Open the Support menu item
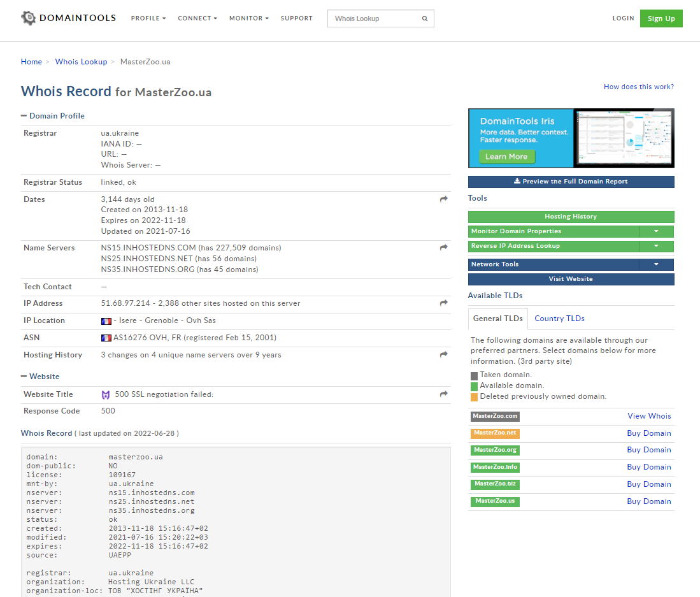The width and height of the screenshot is (700, 597). (296, 18)
